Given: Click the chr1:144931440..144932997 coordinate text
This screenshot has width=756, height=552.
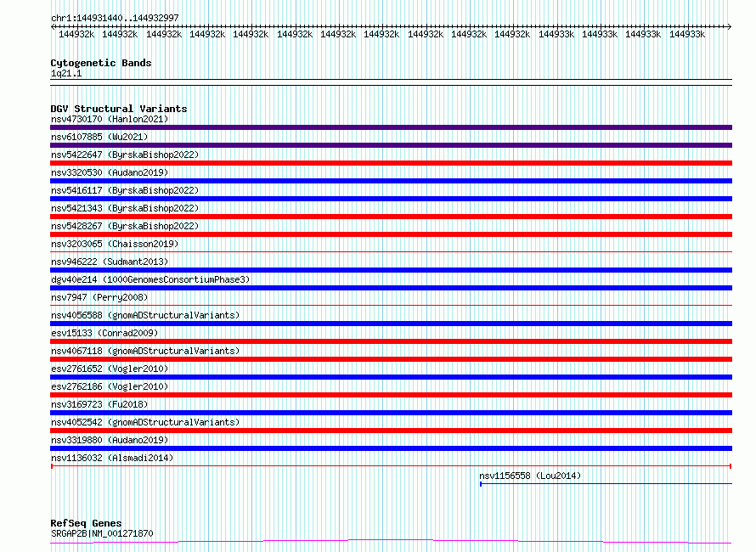Looking at the screenshot, I should point(115,19).
